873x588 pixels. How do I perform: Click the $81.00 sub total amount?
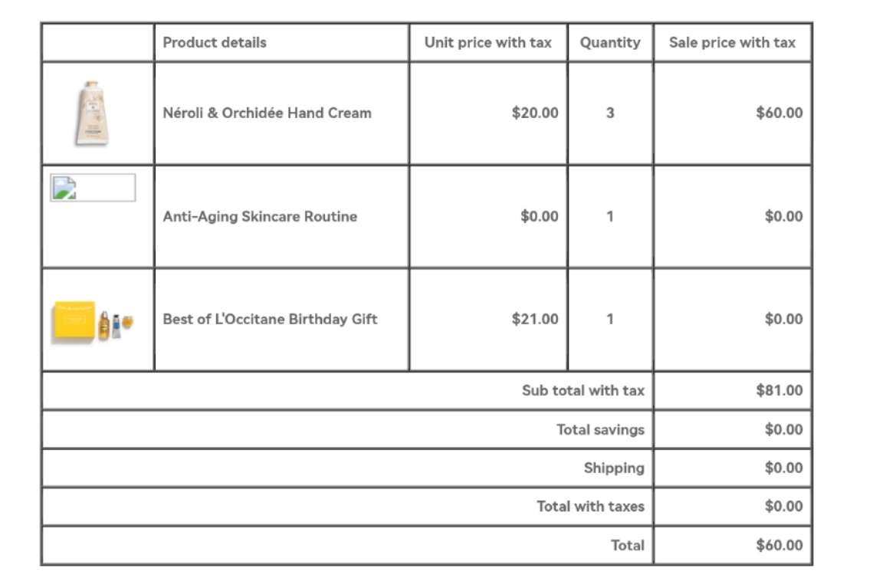click(x=779, y=391)
